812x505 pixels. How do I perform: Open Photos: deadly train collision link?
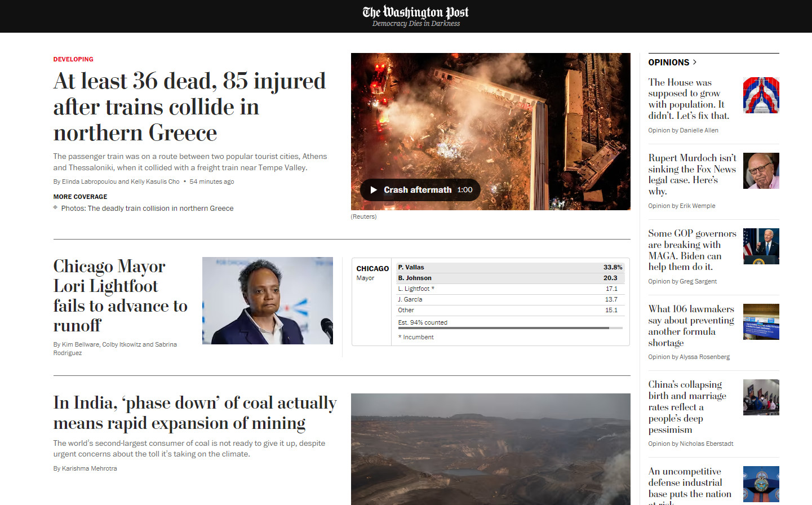pyautogui.click(x=147, y=209)
